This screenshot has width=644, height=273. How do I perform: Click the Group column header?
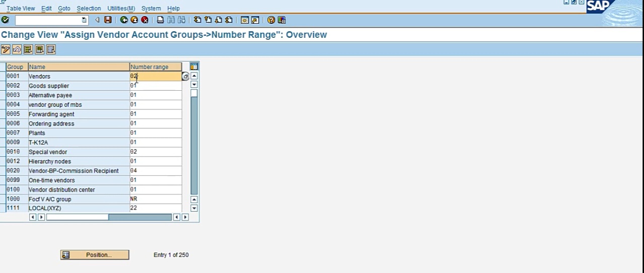pyautogui.click(x=17, y=66)
